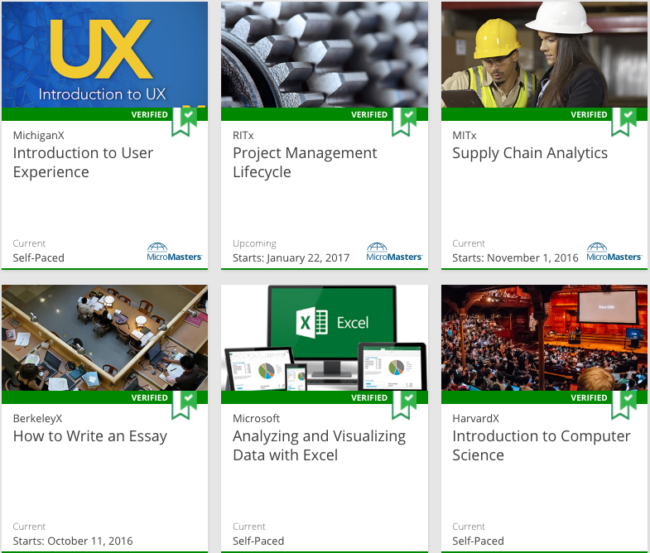Open Analyzing and Visualizing Data with Excel title
Viewport: 650px width, 553px height.
coord(319,446)
